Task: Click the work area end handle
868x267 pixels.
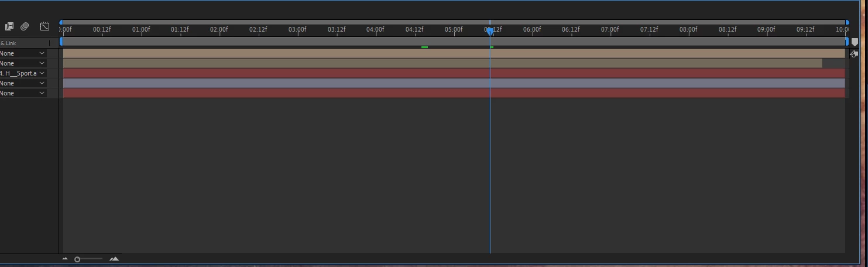Action: 846,42
